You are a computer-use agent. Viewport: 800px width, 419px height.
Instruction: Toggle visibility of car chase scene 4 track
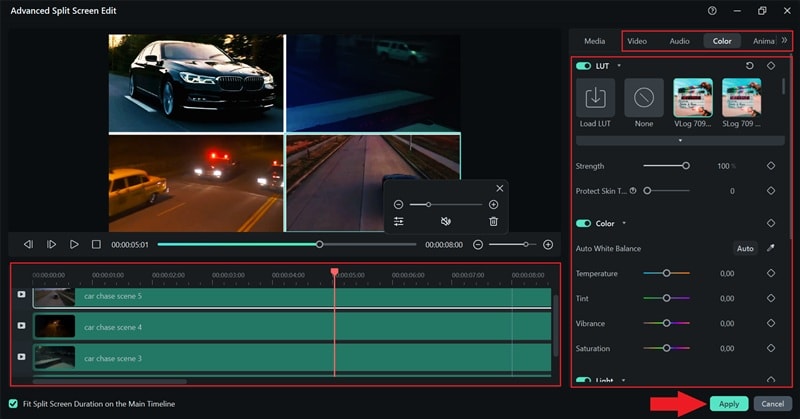21,326
